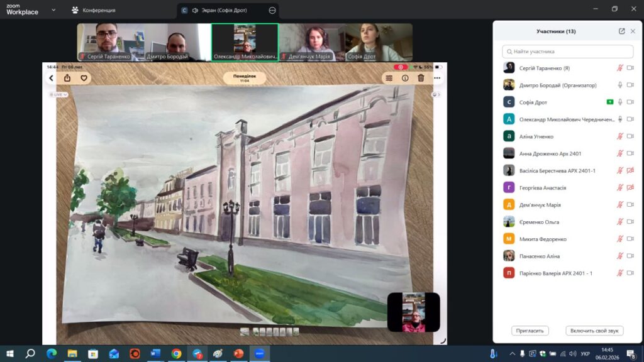
Task: Click the Пригласить button
Action: (x=530, y=331)
